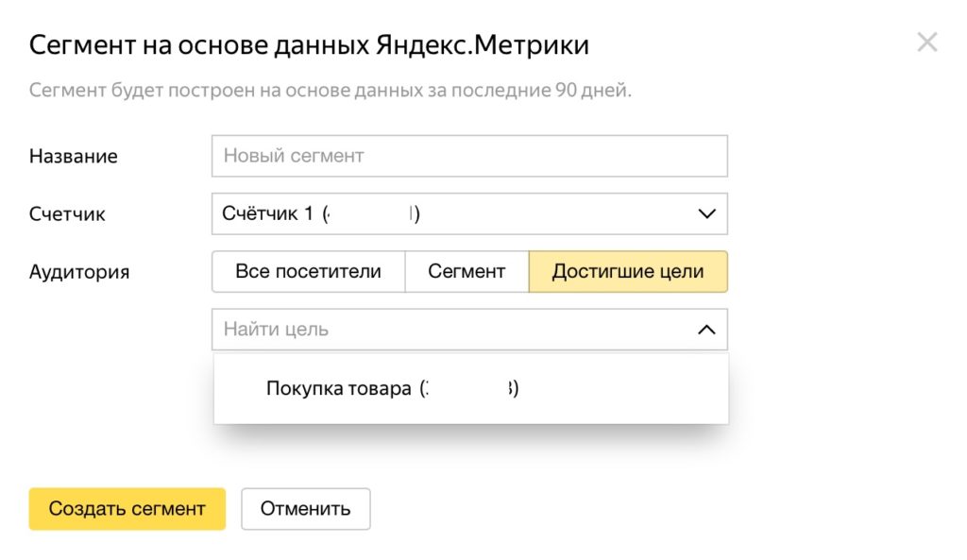Click the Счетчик field label
967x560 pixels.
[67, 214]
